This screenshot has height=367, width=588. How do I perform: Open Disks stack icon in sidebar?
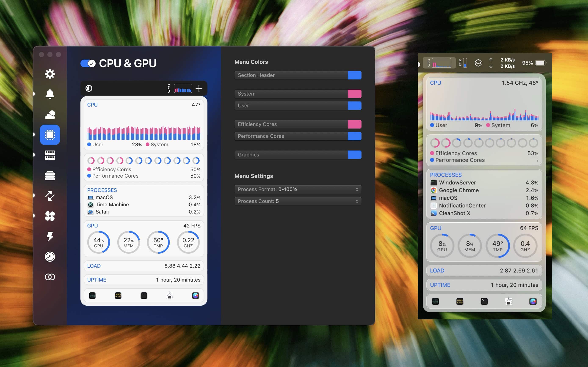[x=50, y=175]
